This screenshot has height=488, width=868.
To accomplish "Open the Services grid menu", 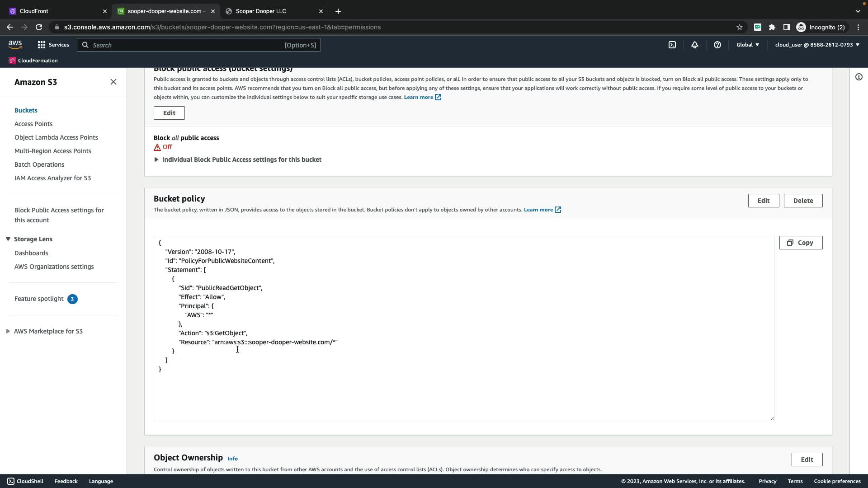I will tap(53, 45).
